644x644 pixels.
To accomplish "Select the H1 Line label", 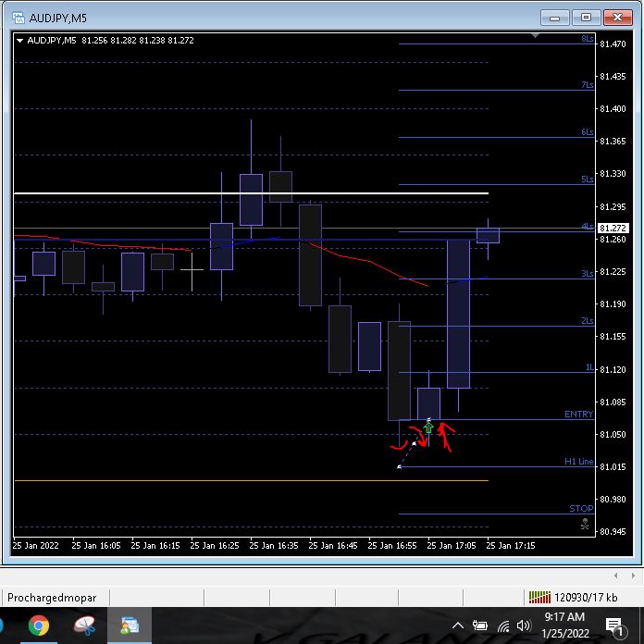I will tap(578, 461).
